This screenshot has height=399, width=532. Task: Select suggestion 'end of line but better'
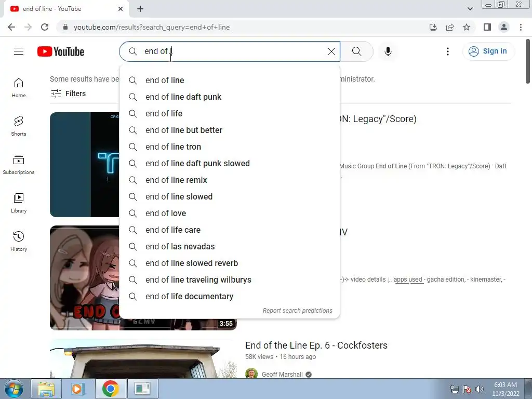229,130
